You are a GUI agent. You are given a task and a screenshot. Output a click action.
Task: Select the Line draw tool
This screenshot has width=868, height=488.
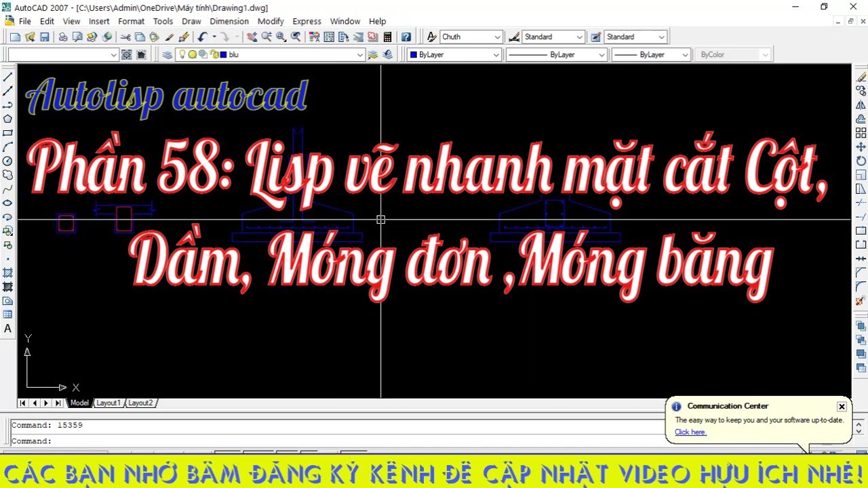coord(8,77)
